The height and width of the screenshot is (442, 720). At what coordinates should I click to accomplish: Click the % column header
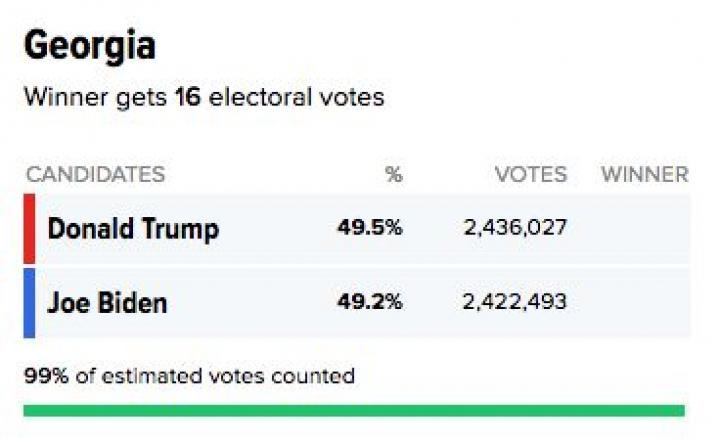(393, 174)
